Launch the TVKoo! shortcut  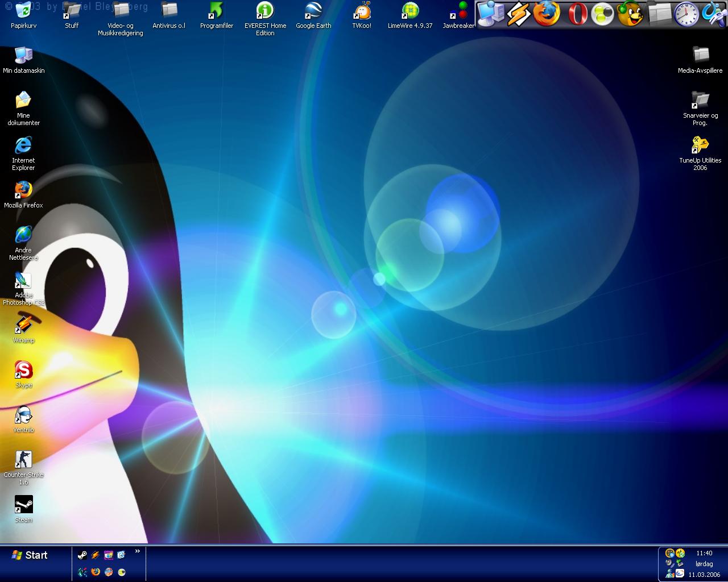362,15
